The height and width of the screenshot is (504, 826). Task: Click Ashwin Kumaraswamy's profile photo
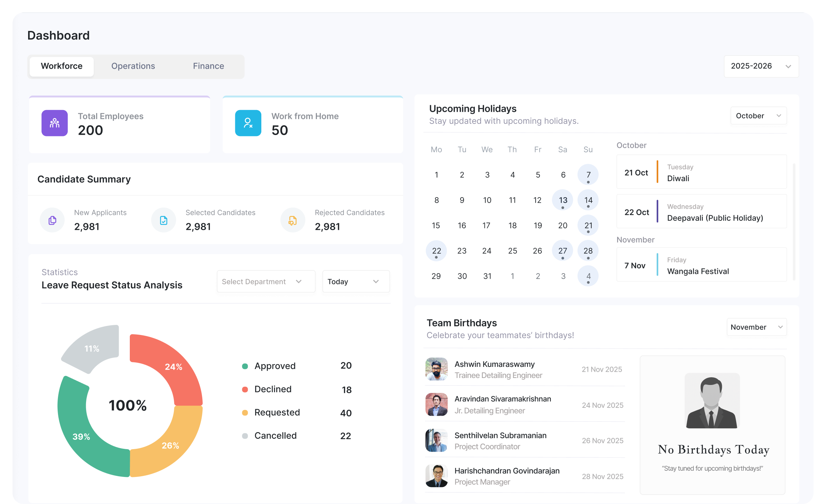pos(436,369)
